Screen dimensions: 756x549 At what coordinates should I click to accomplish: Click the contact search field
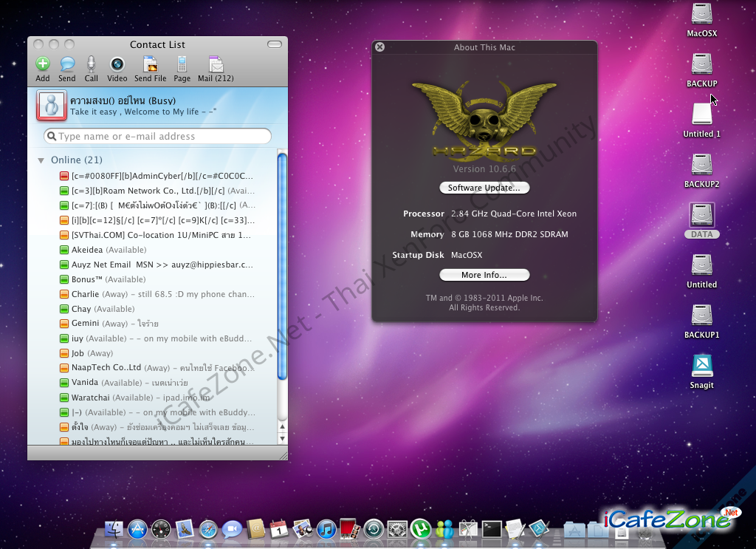tap(158, 136)
